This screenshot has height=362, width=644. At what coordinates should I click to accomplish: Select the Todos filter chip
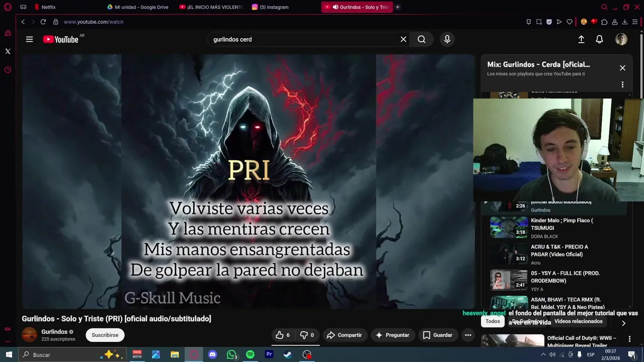[x=493, y=321]
